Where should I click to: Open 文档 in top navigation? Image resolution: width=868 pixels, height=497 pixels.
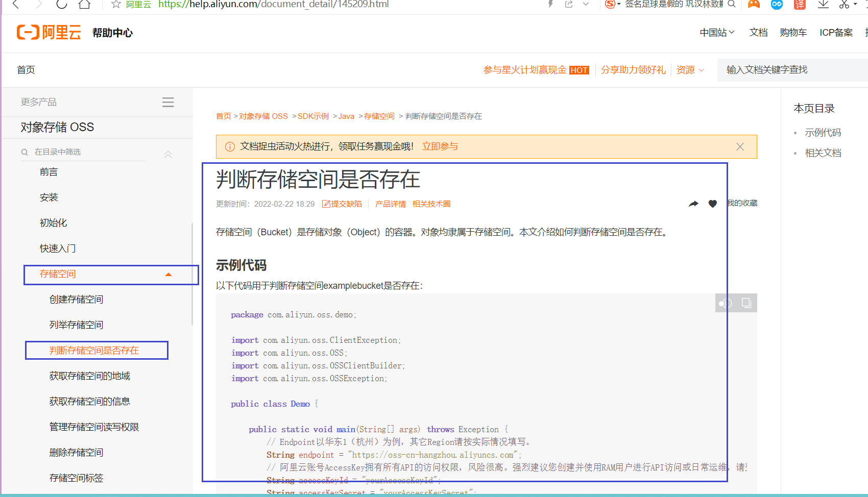pos(758,33)
